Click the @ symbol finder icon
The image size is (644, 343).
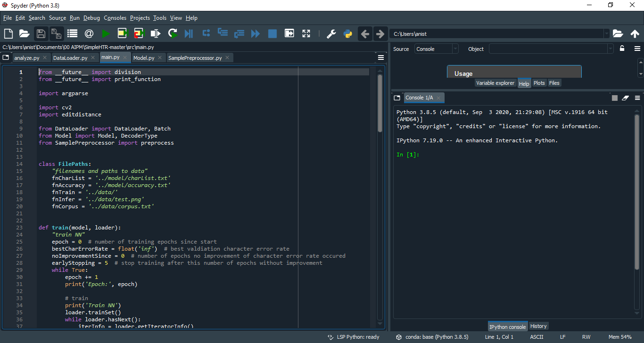(89, 33)
